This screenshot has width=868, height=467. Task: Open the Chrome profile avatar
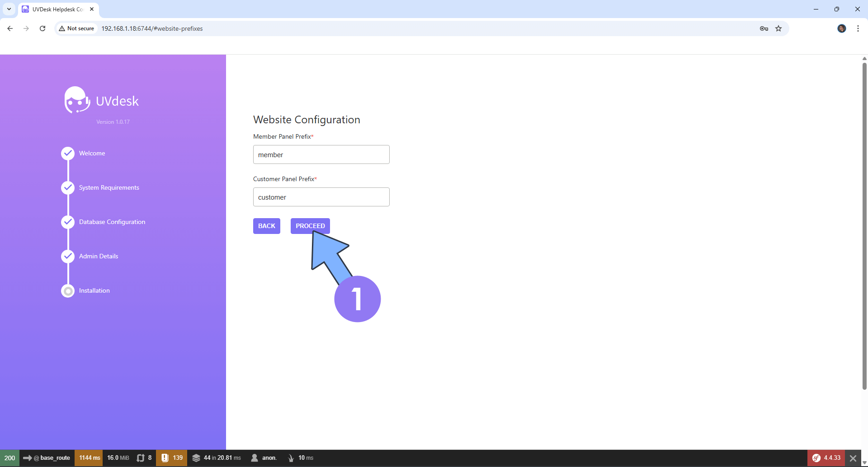coord(842,28)
